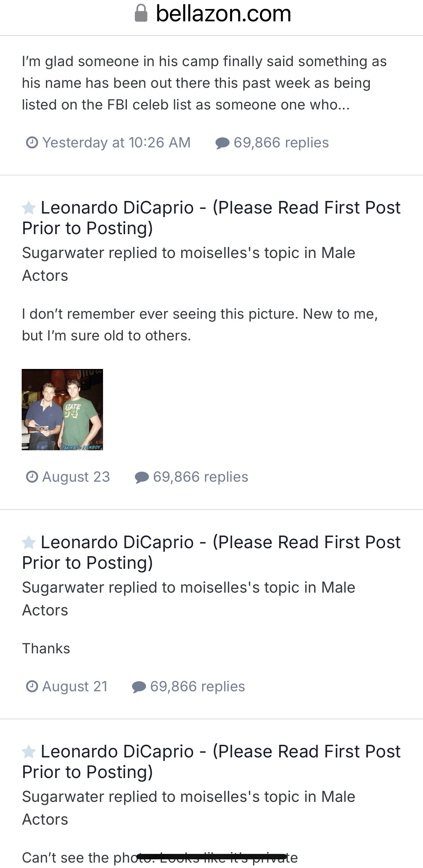Open the Leonardo DiCaprio topic title in the last post
The image size is (423, 868).
[211, 761]
